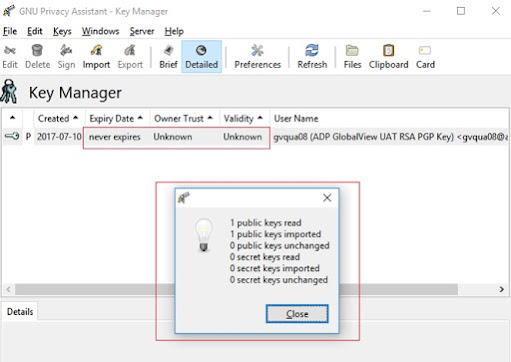511x362 pixels.
Task: Sort by the Validity column
Action: pos(244,118)
